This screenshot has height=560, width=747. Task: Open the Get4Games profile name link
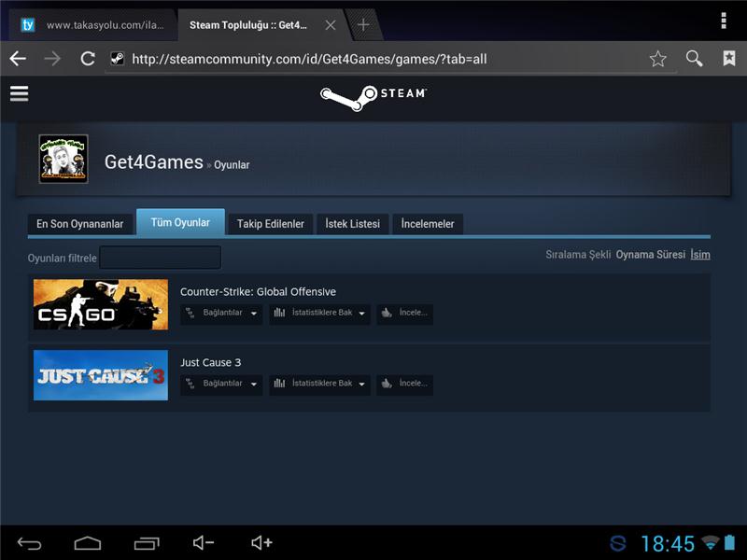[x=154, y=161]
